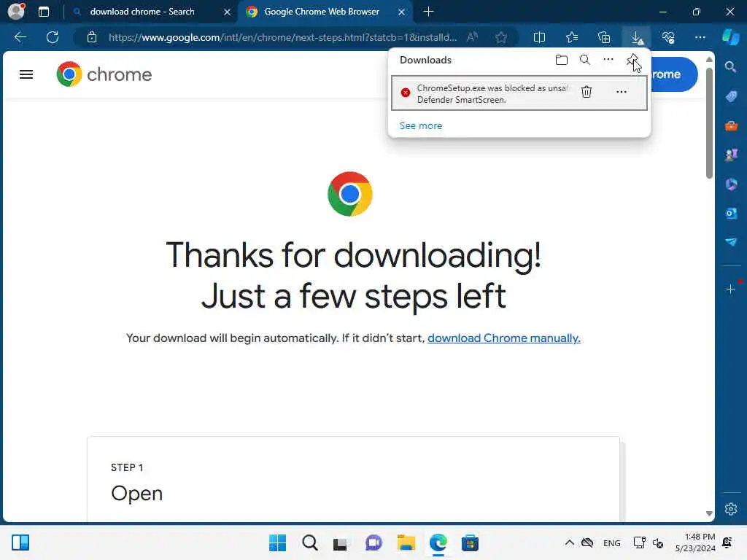The width and height of the screenshot is (747, 560).
Task: Click the chrome logo in page header
Action: (x=104, y=74)
